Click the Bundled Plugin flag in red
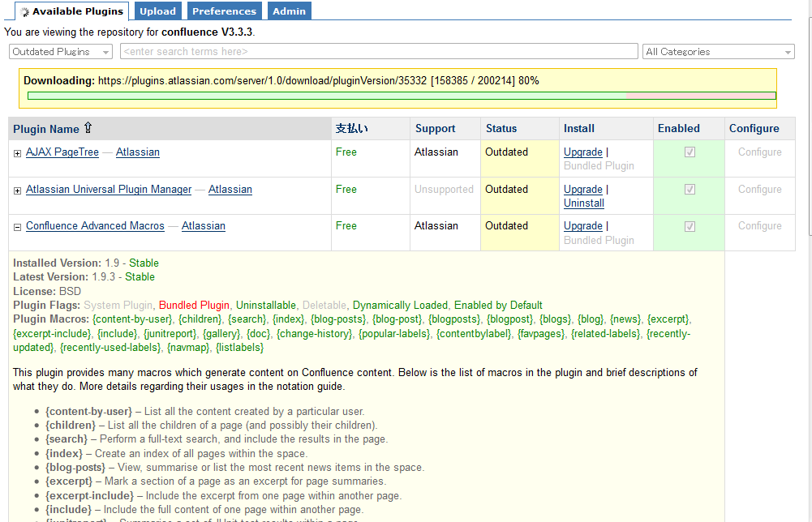 point(194,306)
